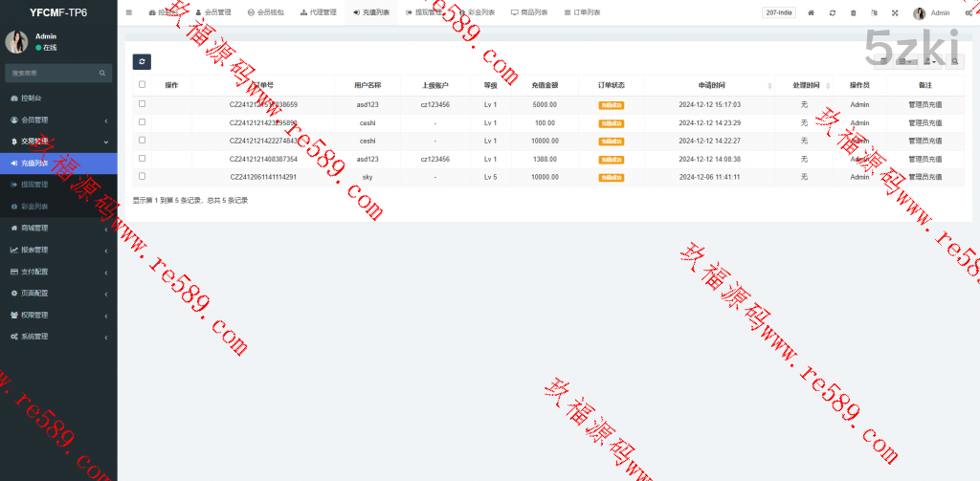
Task: Click the home icon in top bar
Action: coord(812,13)
